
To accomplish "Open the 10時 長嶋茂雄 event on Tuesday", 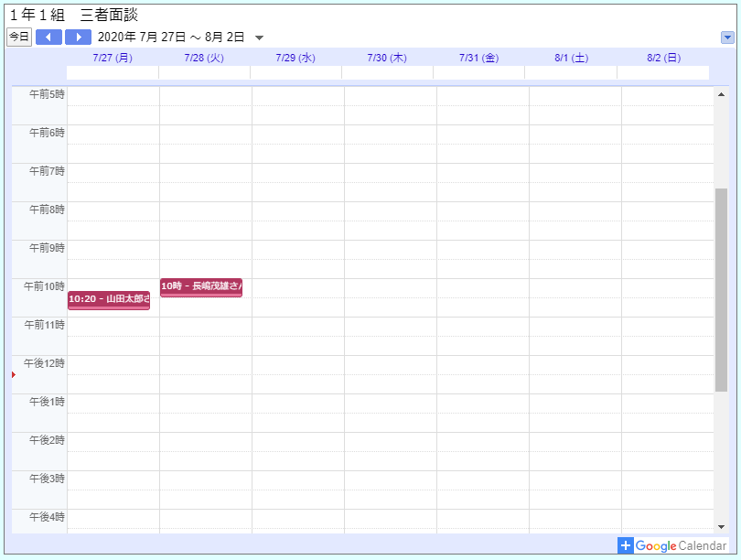I will point(200,286).
